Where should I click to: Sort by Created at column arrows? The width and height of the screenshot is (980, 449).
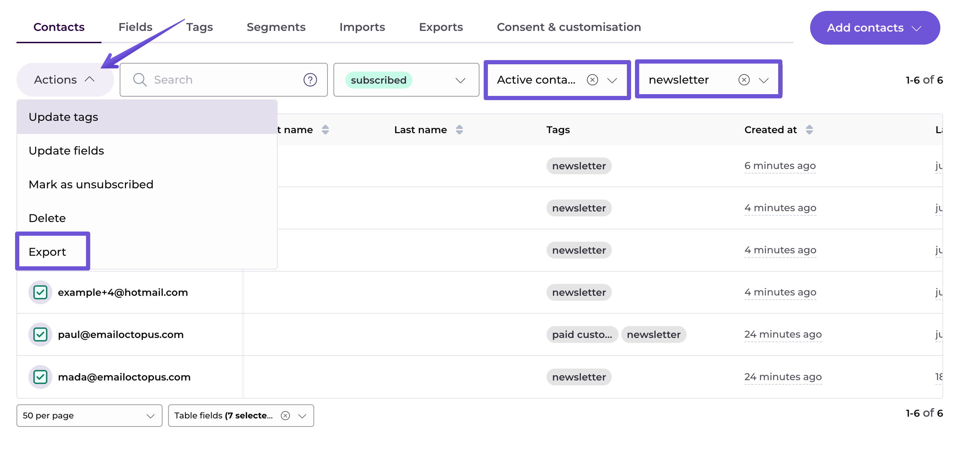pos(809,130)
